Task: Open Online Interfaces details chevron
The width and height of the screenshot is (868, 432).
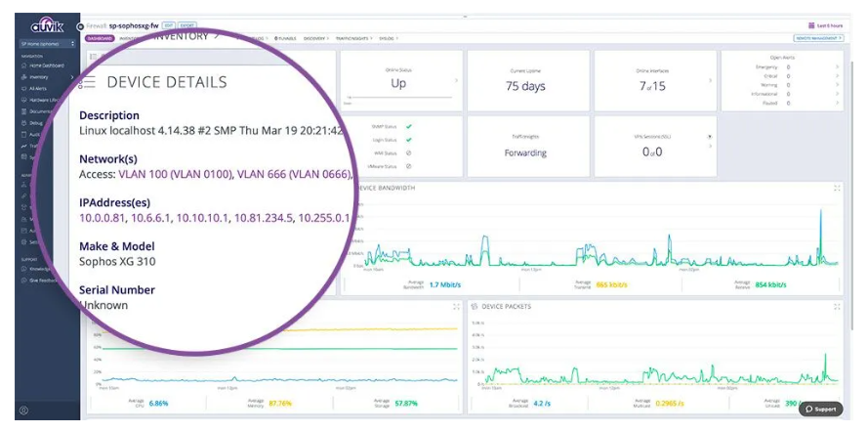Action: 710,80
